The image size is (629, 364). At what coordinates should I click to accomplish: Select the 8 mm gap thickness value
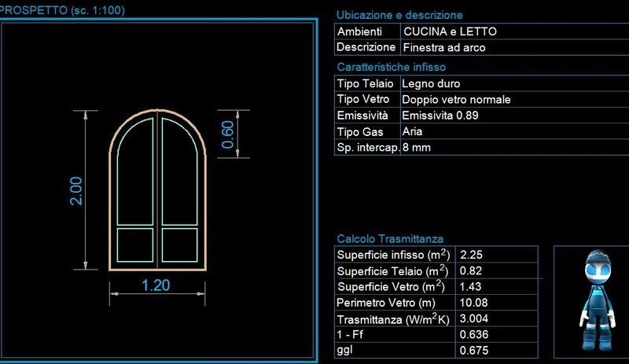(417, 147)
